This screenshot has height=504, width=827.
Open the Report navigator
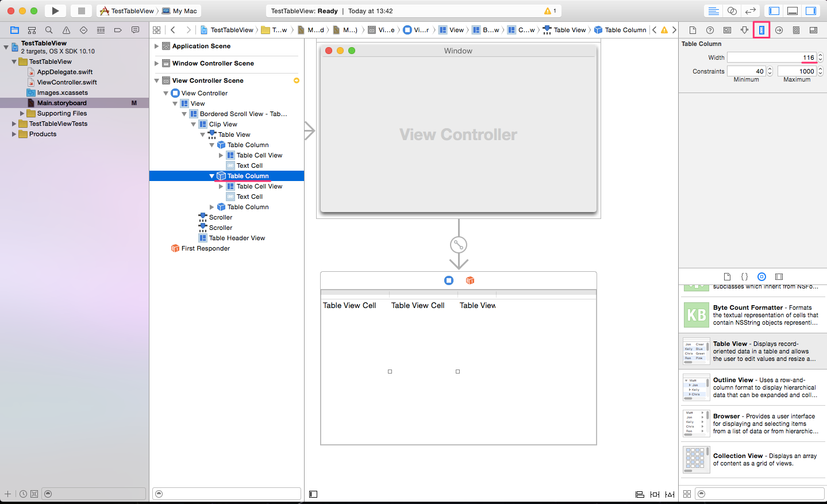135,30
